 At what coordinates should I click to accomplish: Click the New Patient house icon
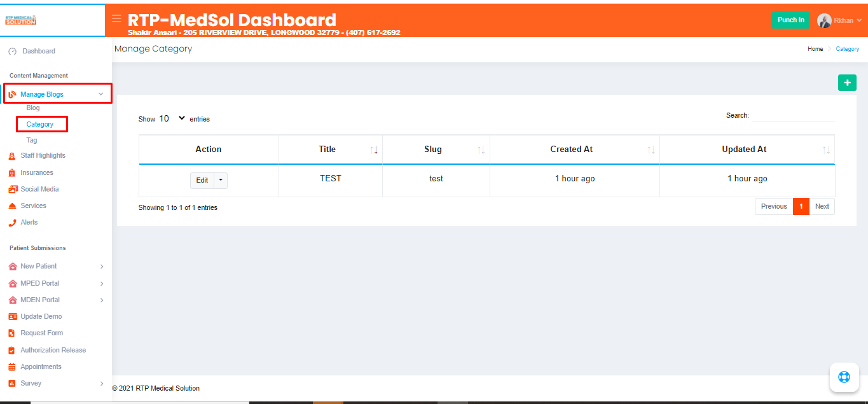[13, 267]
